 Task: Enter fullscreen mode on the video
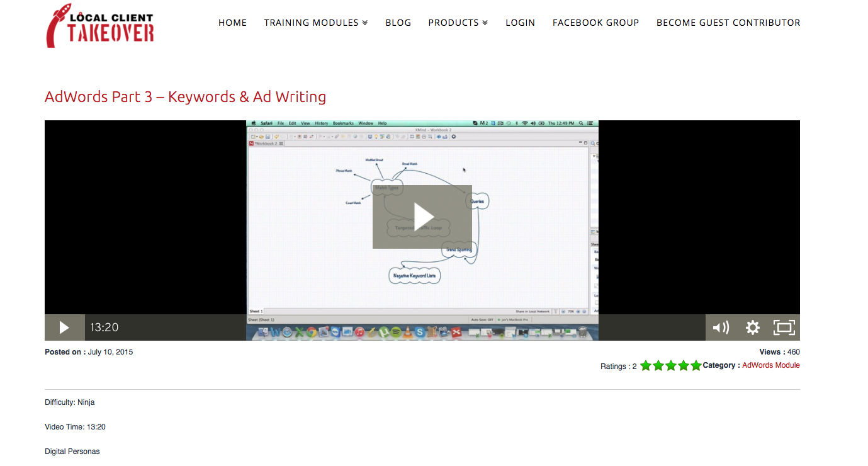(x=784, y=327)
